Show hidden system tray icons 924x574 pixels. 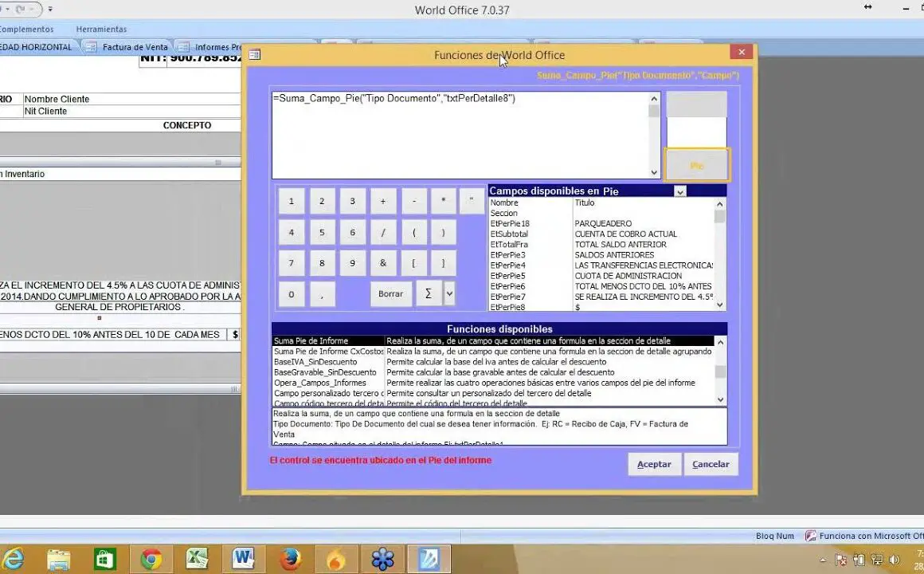point(823,560)
